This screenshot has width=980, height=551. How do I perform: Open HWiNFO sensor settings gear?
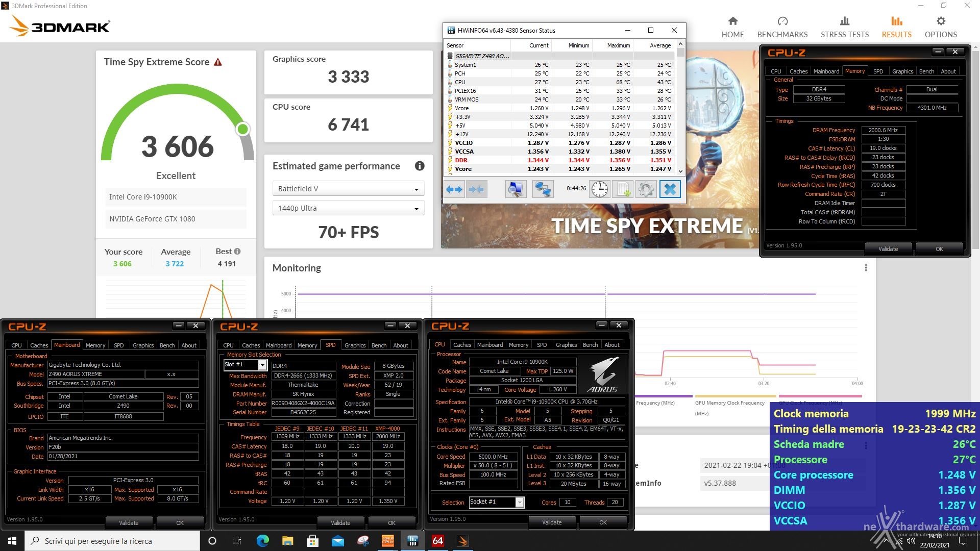[646, 189]
